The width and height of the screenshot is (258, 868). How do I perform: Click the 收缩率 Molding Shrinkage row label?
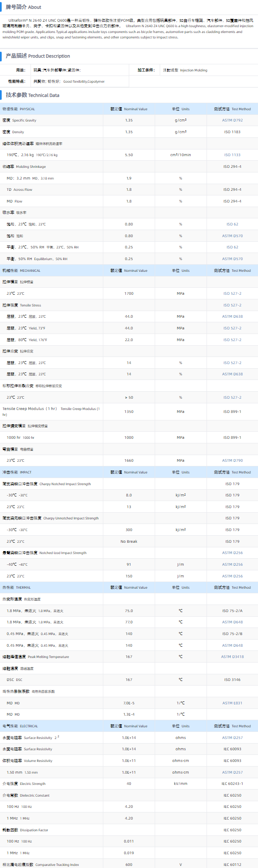click(24, 167)
